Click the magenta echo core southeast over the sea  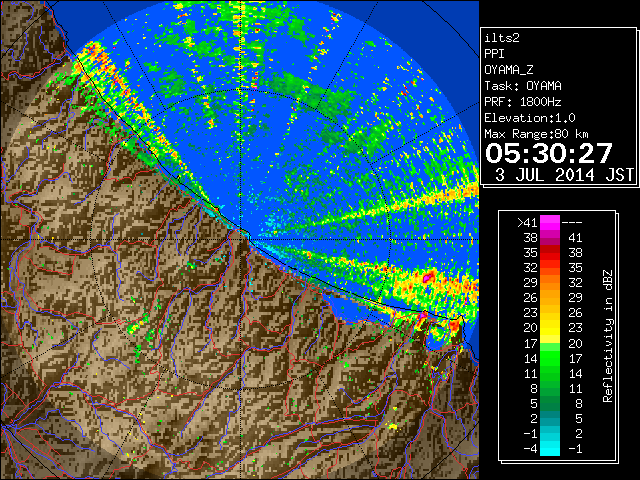point(428,278)
